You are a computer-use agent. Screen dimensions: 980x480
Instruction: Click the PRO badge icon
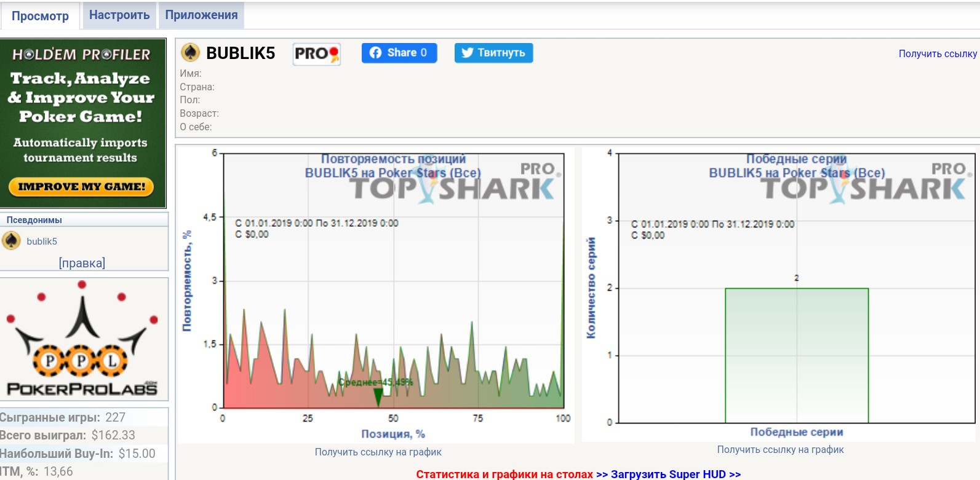pyautogui.click(x=316, y=54)
